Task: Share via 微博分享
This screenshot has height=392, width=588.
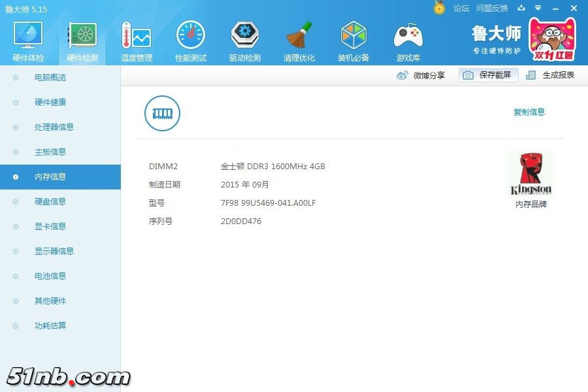Action: coord(421,75)
